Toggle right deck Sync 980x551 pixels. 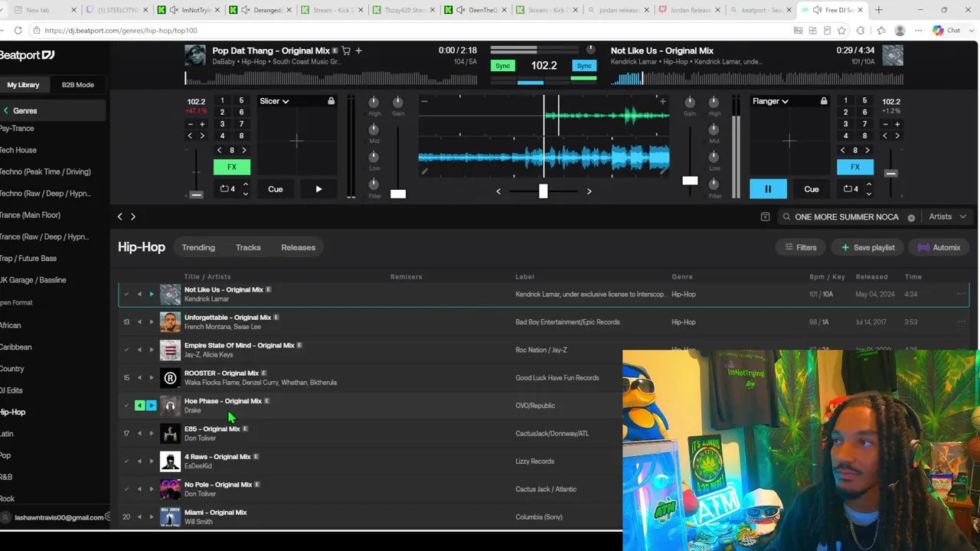tap(584, 66)
